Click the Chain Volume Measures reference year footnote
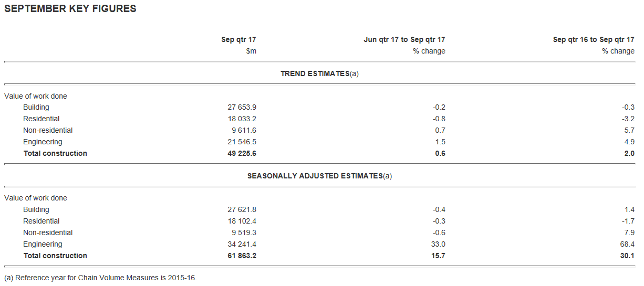This screenshot has width=644, height=286. 100,278
